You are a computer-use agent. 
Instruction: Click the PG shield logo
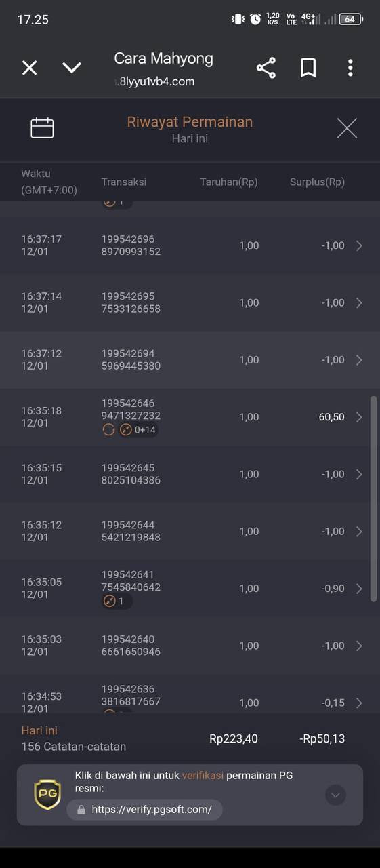(47, 795)
